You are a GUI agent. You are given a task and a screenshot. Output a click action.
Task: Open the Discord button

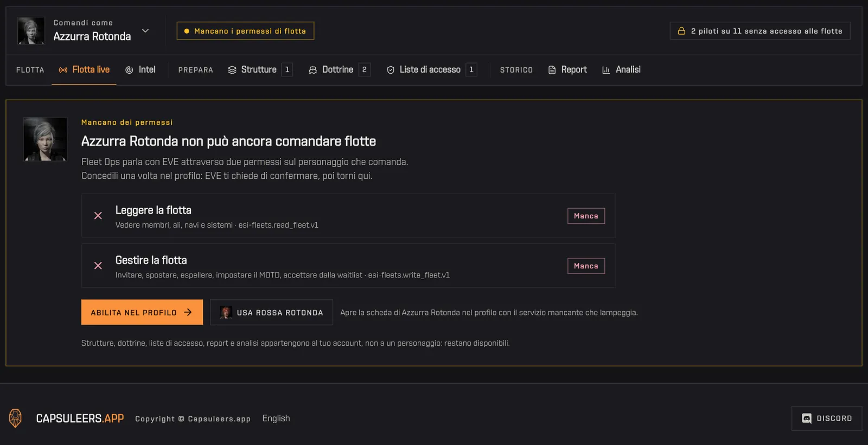pyautogui.click(x=827, y=418)
